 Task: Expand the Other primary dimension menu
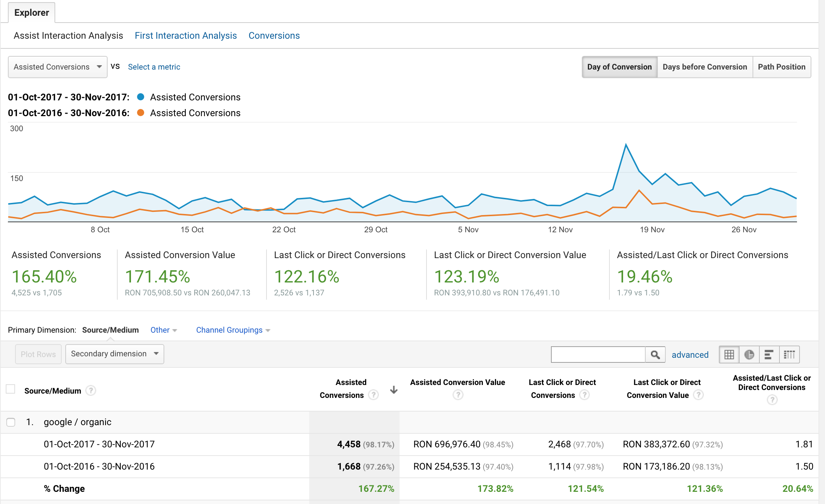164,330
